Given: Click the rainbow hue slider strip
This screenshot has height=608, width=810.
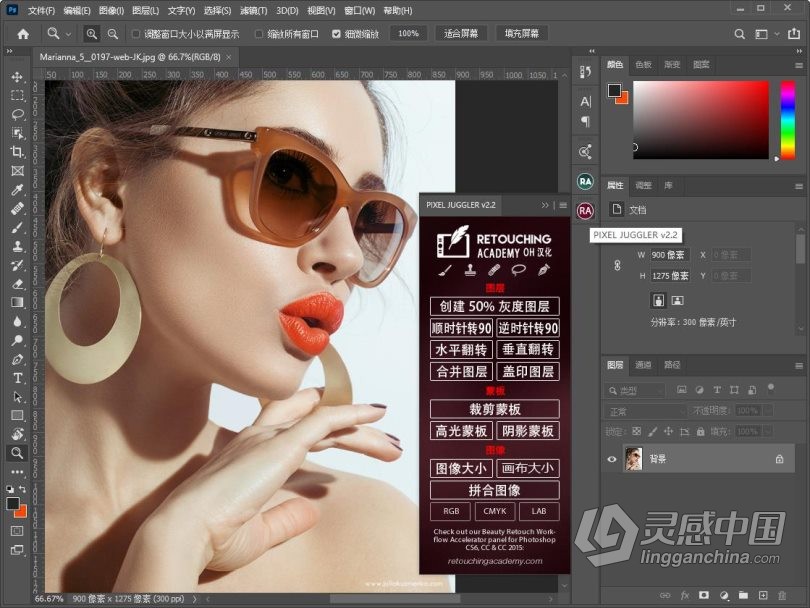Looking at the screenshot, I should (787, 120).
